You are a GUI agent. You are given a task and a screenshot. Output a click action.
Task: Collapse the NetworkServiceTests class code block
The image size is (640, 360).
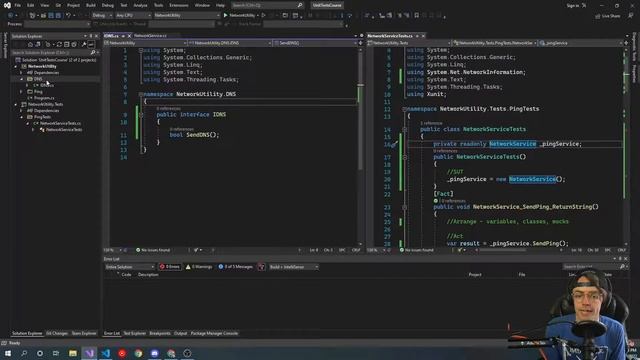pyautogui.click(x=404, y=129)
